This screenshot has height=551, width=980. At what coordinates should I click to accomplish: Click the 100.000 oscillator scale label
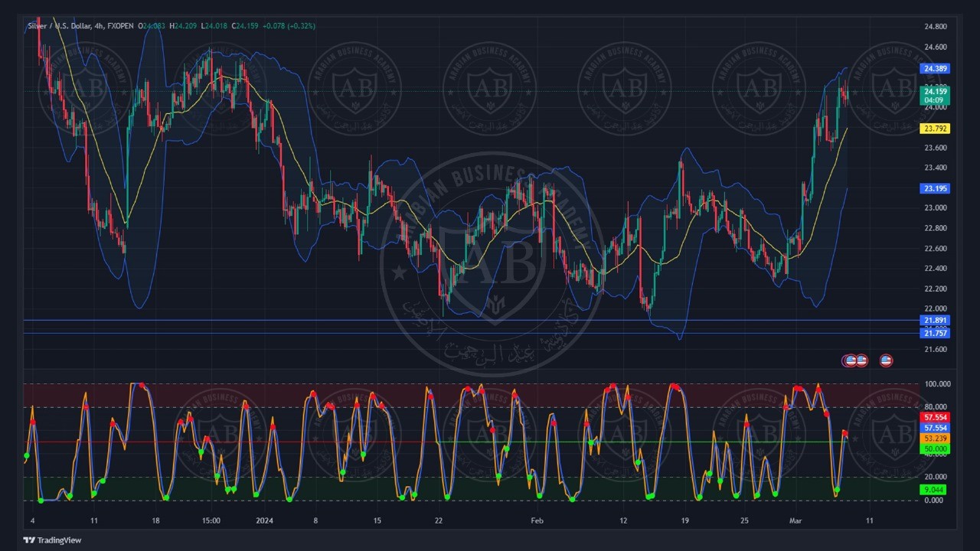[x=937, y=384]
